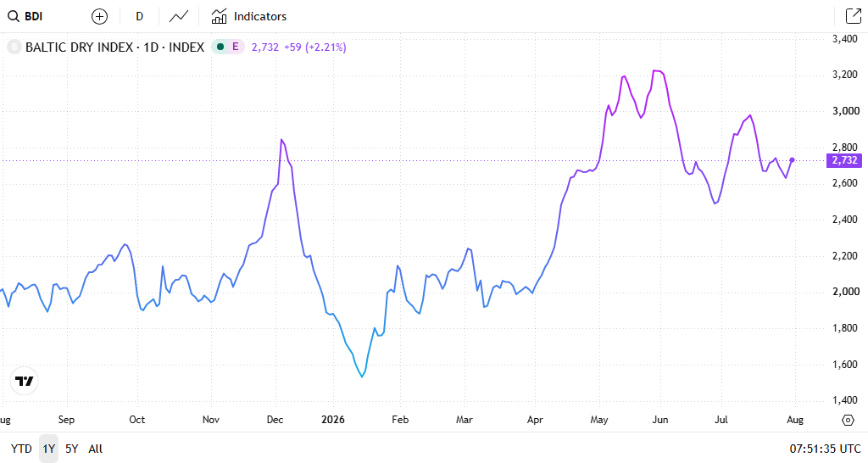Open the Indicators menu
868x463 pixels.
249,17
